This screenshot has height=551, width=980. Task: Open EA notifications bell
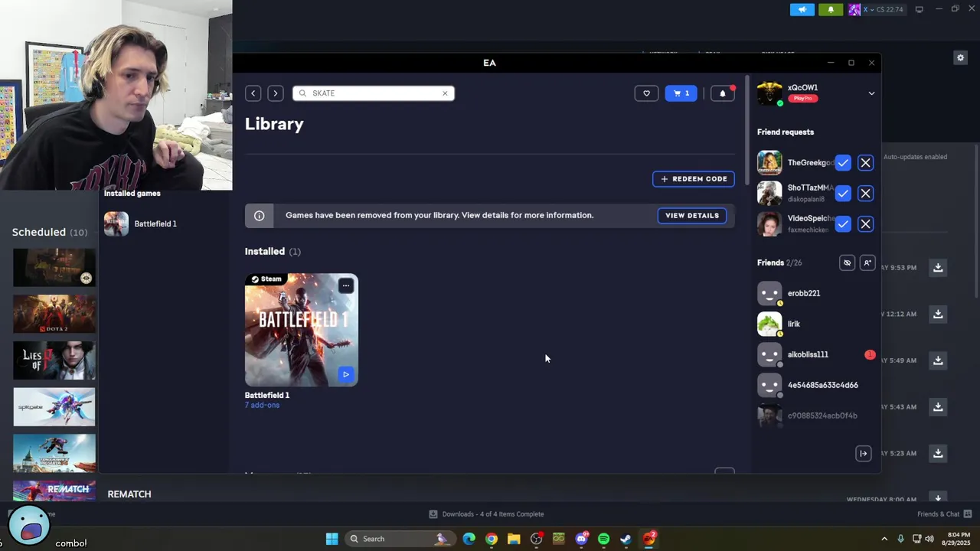coord(722,93)
